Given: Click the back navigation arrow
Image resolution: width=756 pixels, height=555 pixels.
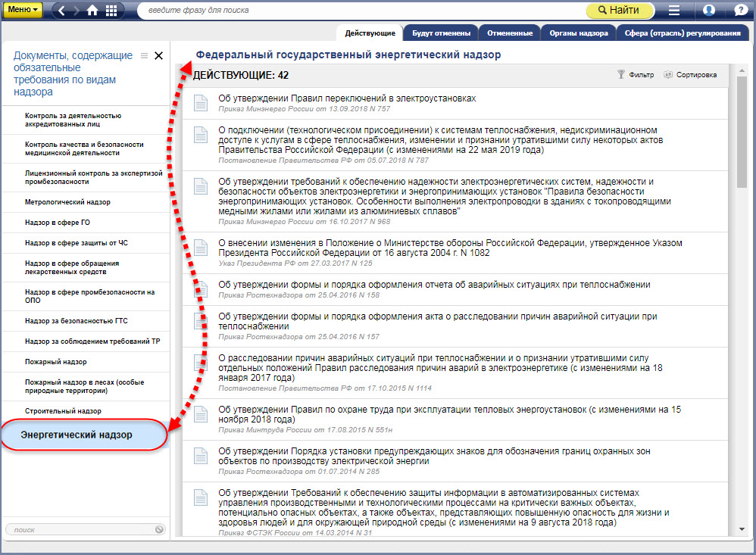Looking at the screenshot, I should [x=63, y=11].
